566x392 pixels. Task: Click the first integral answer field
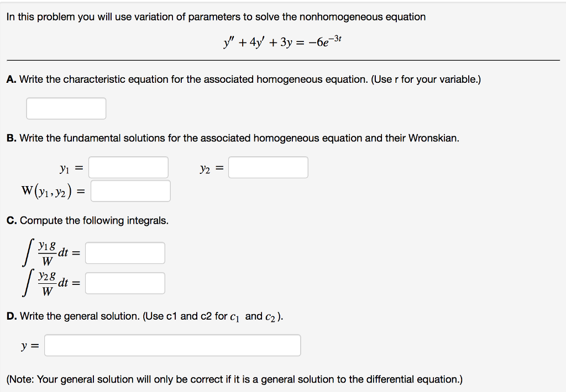pos(125,253)
